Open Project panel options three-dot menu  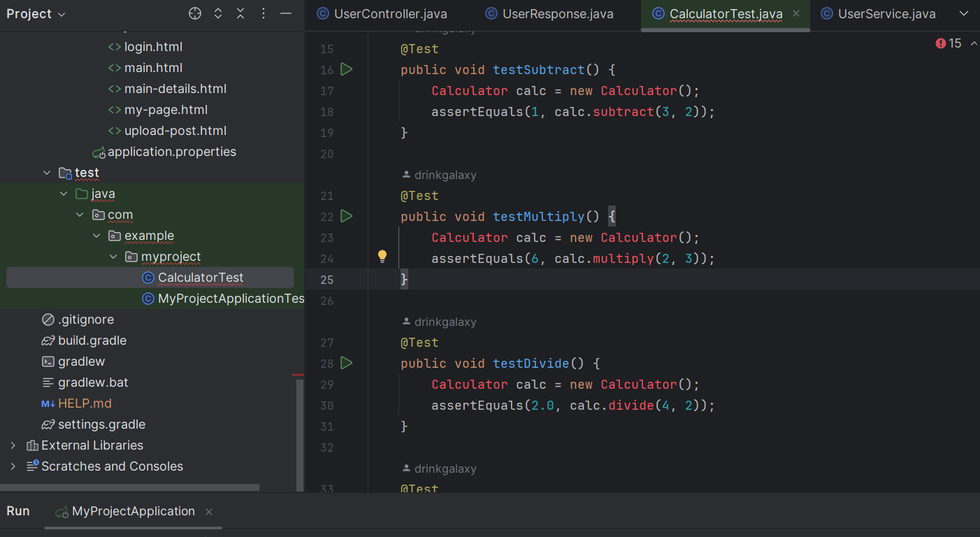pos(264,14)
